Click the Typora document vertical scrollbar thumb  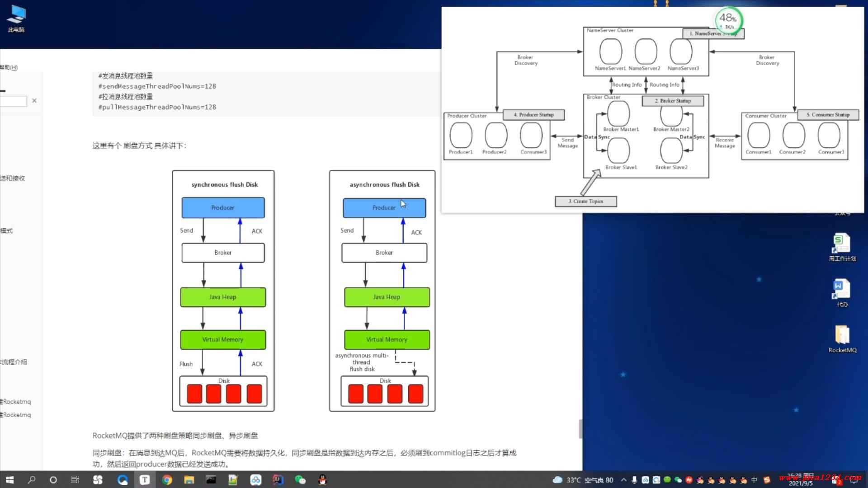580,429
